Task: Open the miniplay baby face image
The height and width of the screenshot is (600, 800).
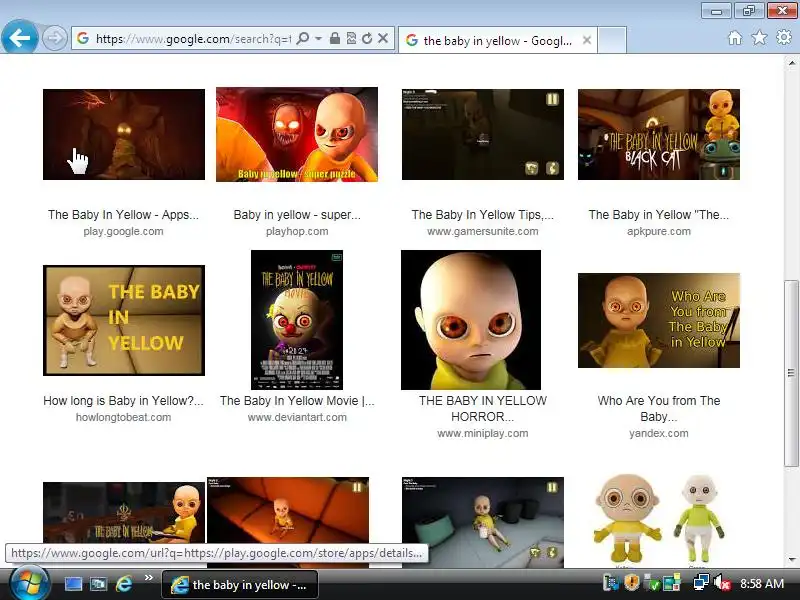Action: [471, 320]
